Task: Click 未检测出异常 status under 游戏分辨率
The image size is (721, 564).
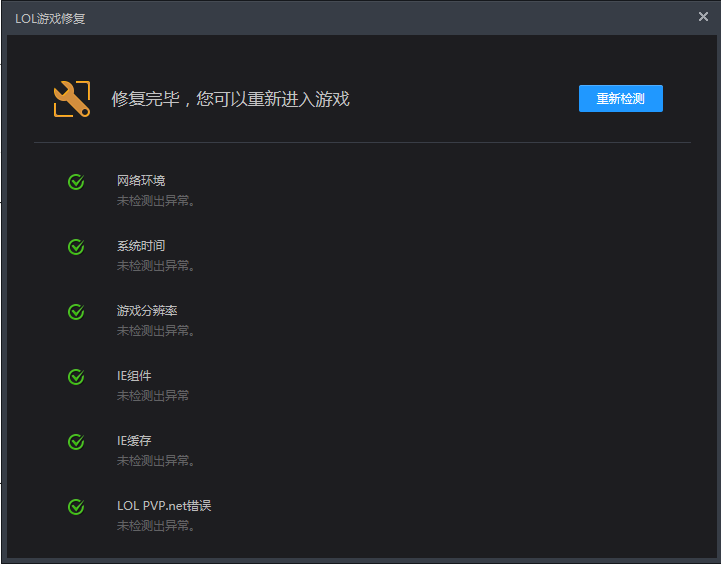Action: [x=155, y=330]
